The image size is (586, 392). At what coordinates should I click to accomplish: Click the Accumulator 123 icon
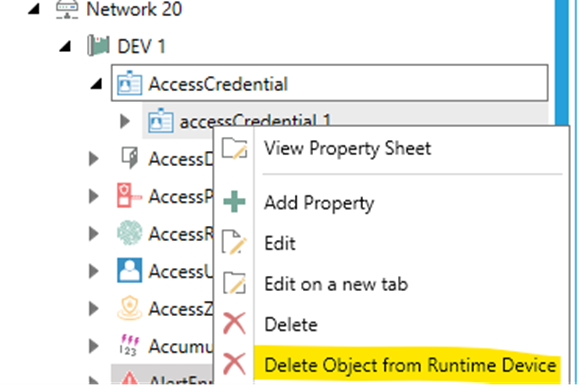pyautogui.click(x=129, y=345)
